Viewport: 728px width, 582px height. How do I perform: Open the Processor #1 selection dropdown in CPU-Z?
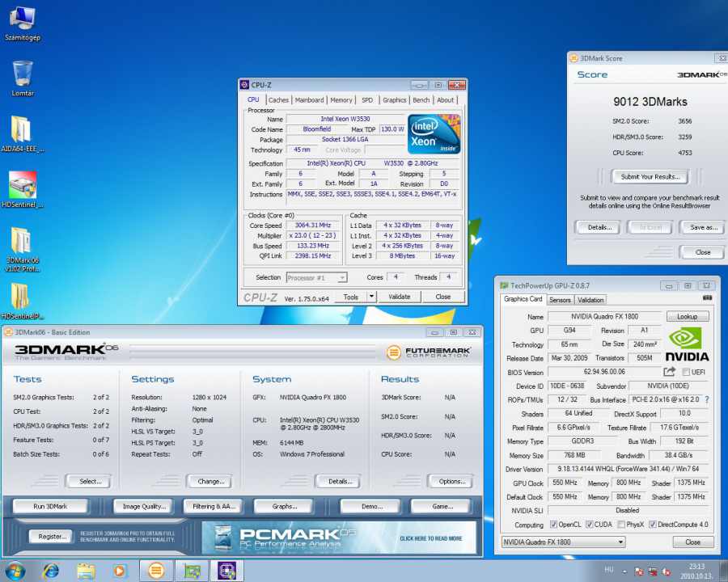[316, 277]
